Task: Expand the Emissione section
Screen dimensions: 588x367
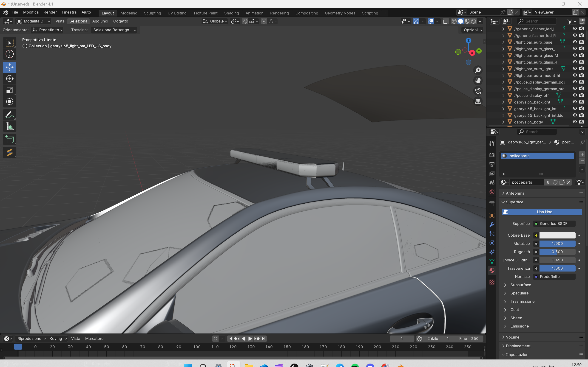Action: pos(520,326)
